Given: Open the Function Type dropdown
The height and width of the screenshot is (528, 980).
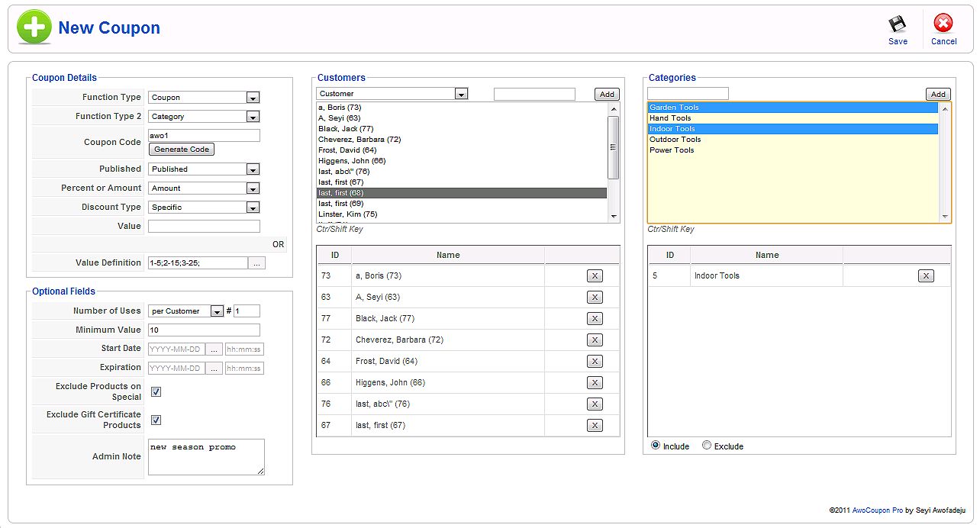Looking at the screenshot, I should pyautogui.click(x=204, y=98).
